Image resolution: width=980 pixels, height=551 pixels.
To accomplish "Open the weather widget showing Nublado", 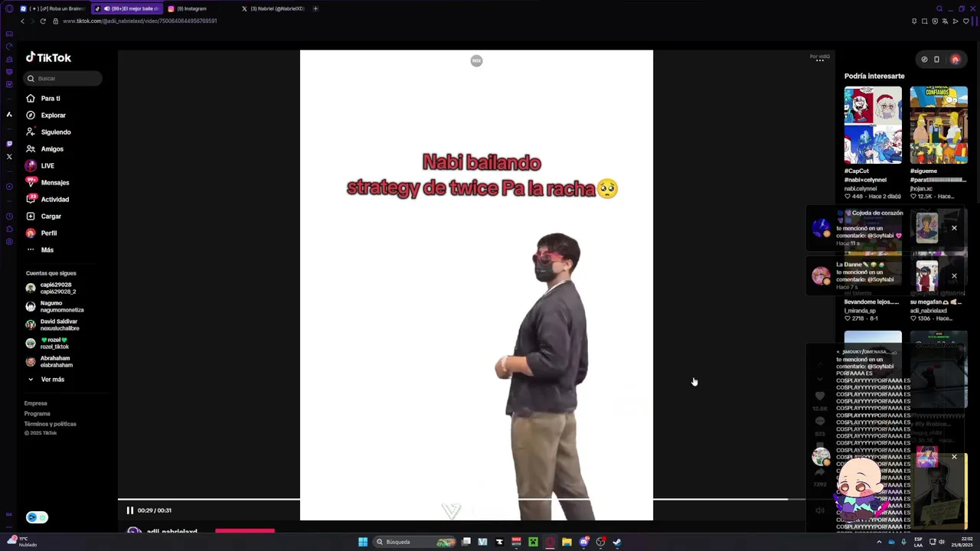I will tap(22, 542).
